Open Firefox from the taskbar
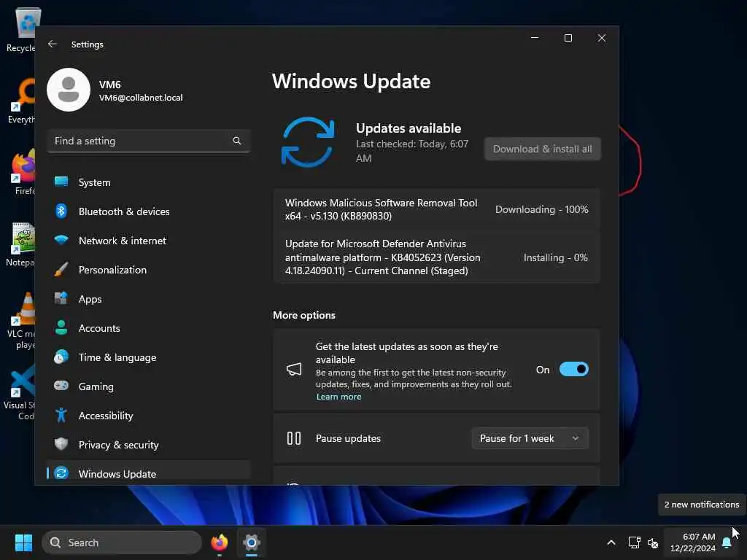 219,542
